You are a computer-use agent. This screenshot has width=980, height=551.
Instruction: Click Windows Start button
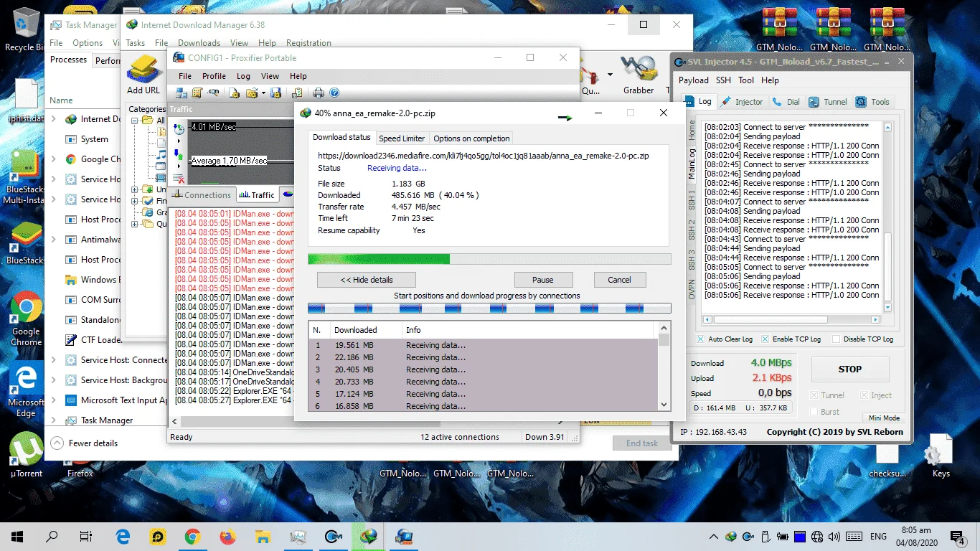click(x=17, y=536)
